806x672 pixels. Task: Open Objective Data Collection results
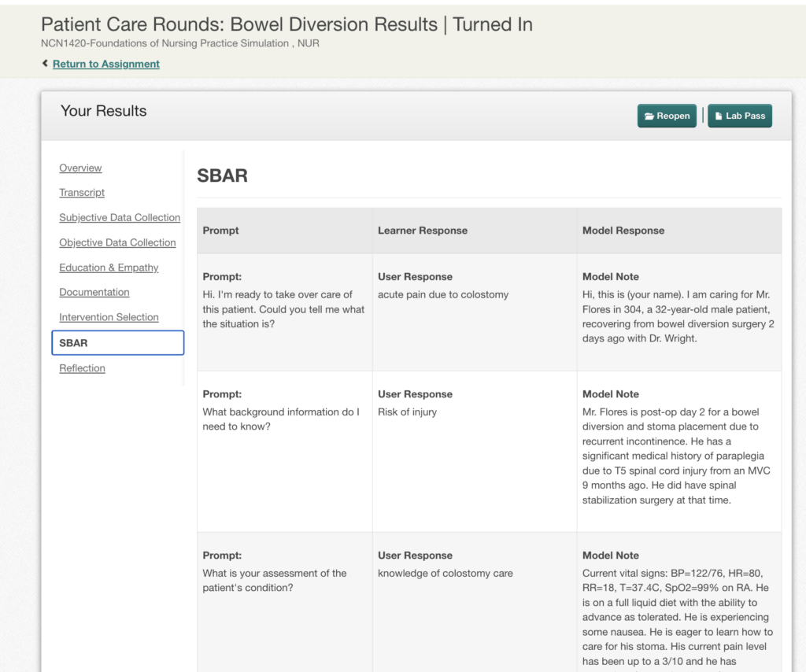click(117, 242)
